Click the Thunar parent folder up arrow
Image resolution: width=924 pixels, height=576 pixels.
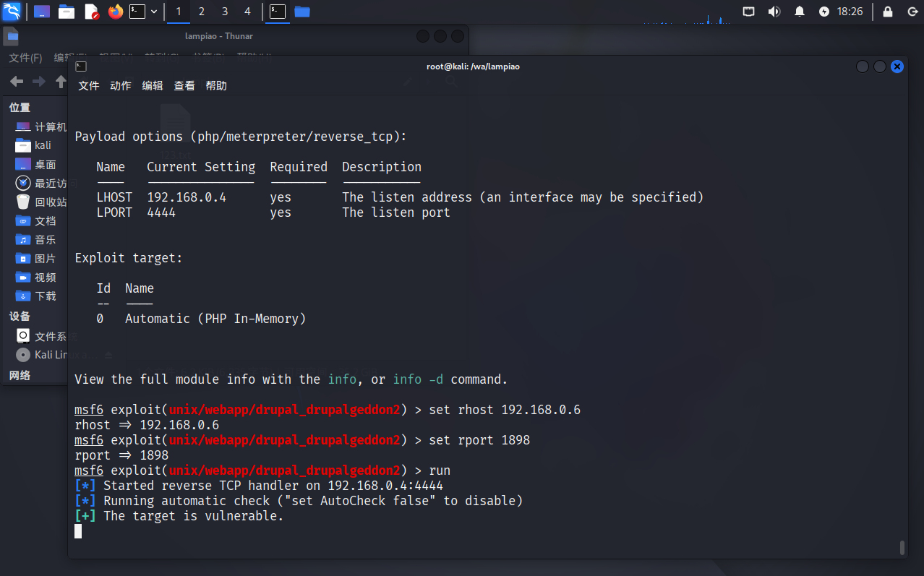pyautogui.click(x=61, y=82)
